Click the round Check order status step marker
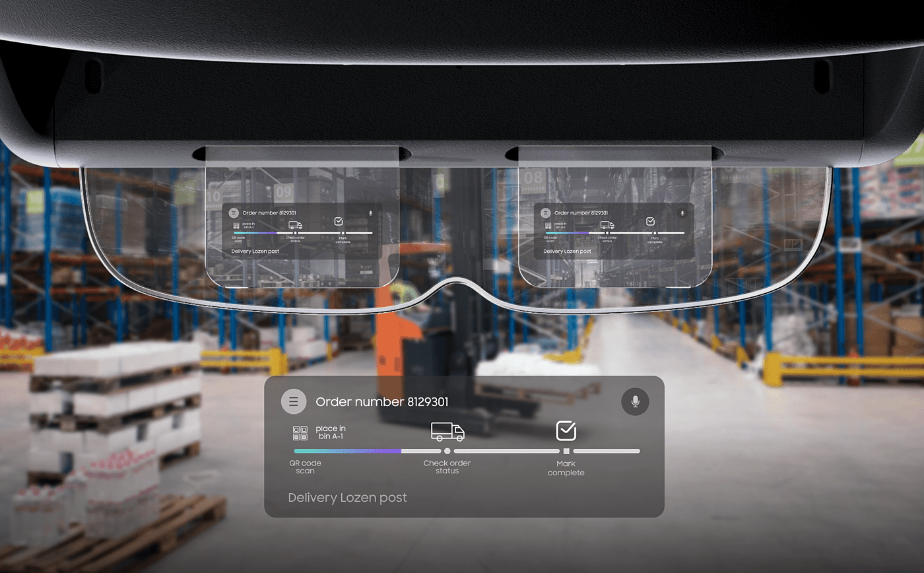Screen dimensions: 924x573 tap(447, 451)
